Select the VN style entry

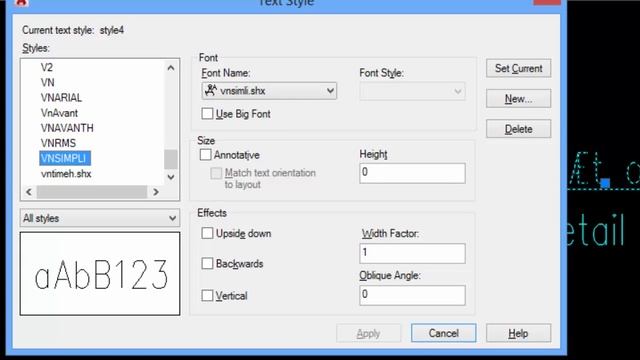[x=47, y=82]
